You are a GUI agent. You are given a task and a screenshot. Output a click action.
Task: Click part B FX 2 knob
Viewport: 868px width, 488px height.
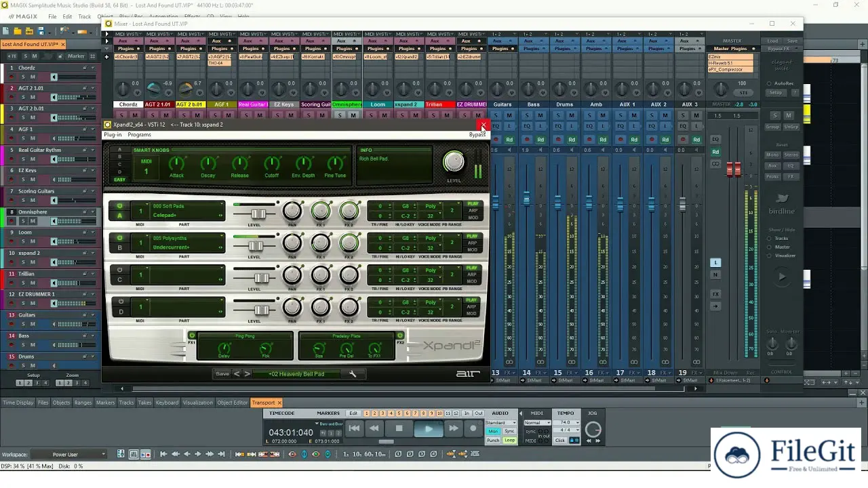(349, 243)
